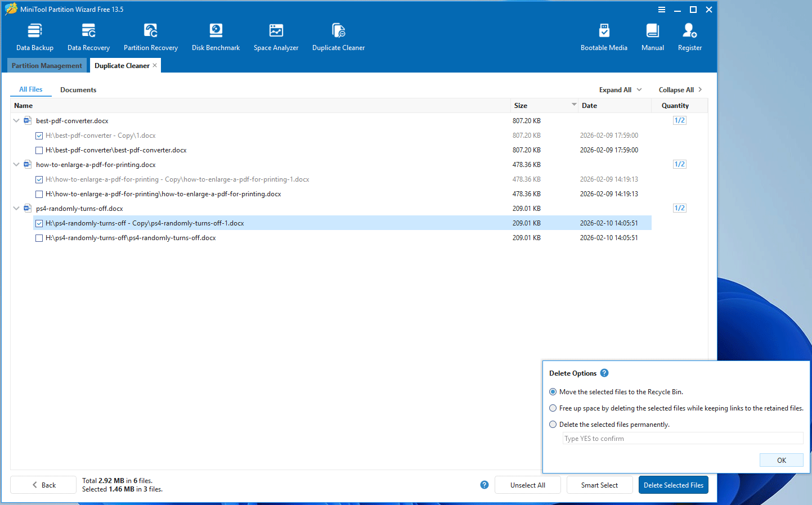Open the Space Analyzer
Image resolution: width=812 pixels, height=505 pixels.
point(276,35)
